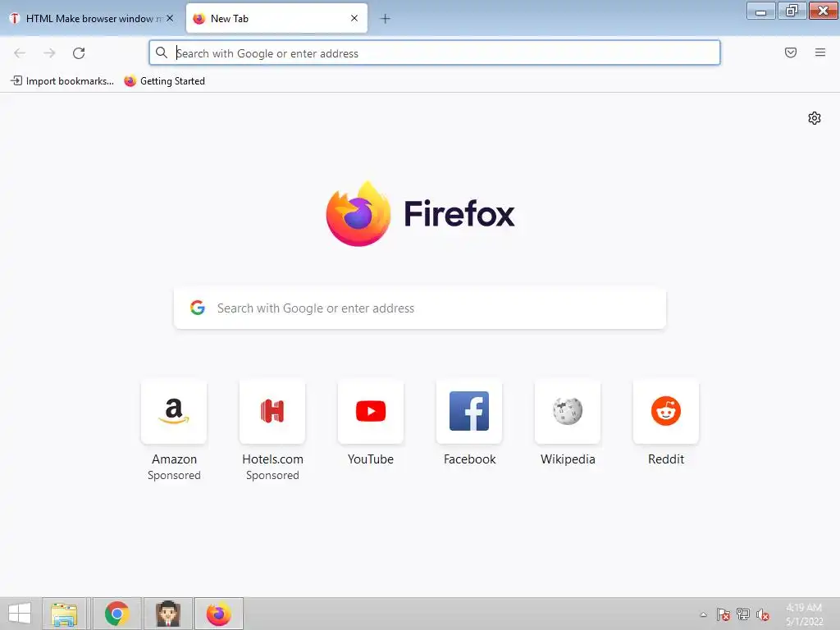Viewport: 840px width, 630px height.
Task: Focus the URL address bar
Action: (x=435, y=53)
